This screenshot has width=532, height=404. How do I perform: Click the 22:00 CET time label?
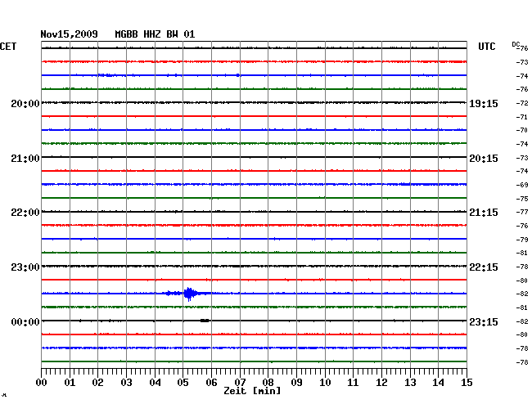(25, 213)
